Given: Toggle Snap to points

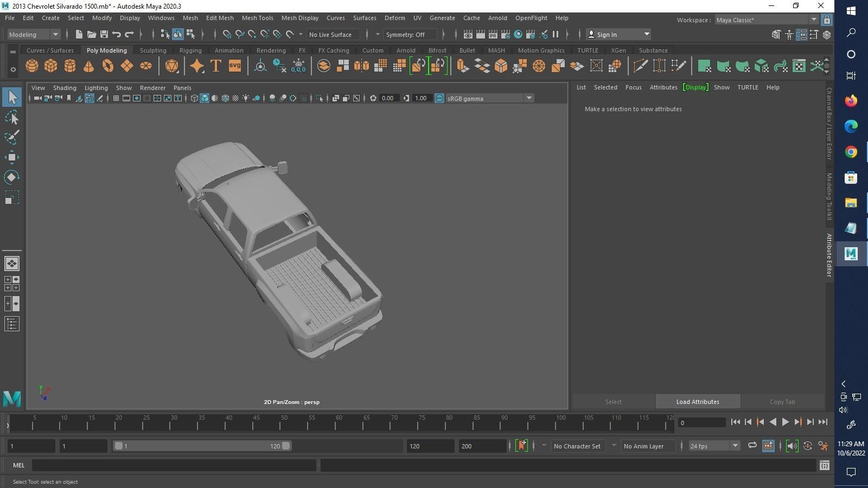Looking at the screenshot, I should pos(252,34).
